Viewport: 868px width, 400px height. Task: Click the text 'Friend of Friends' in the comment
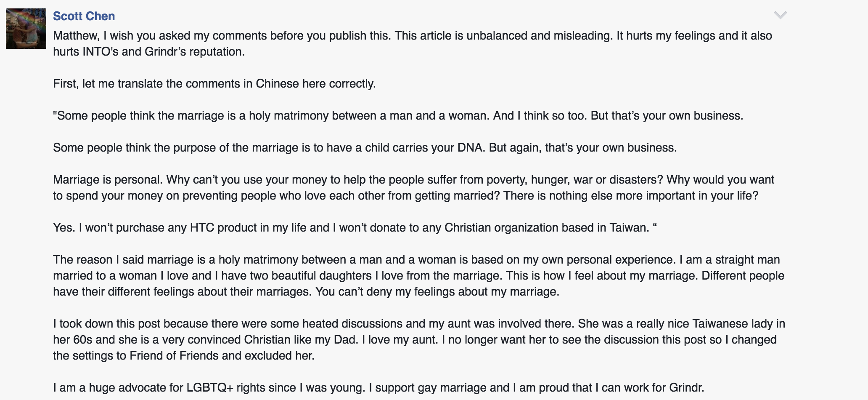pos(174,355)
